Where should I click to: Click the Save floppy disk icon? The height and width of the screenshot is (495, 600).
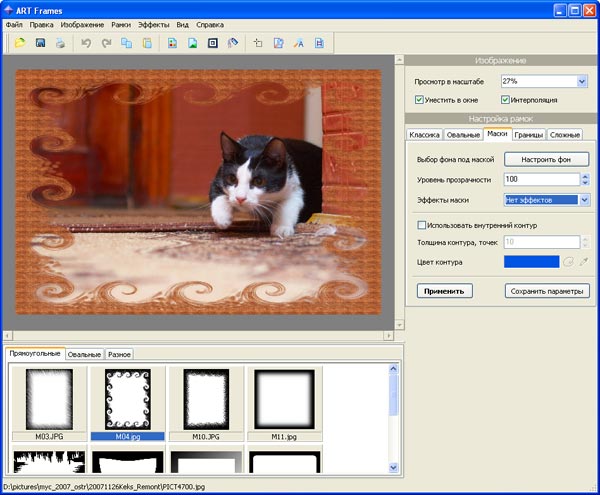click(x=41, y=43)
